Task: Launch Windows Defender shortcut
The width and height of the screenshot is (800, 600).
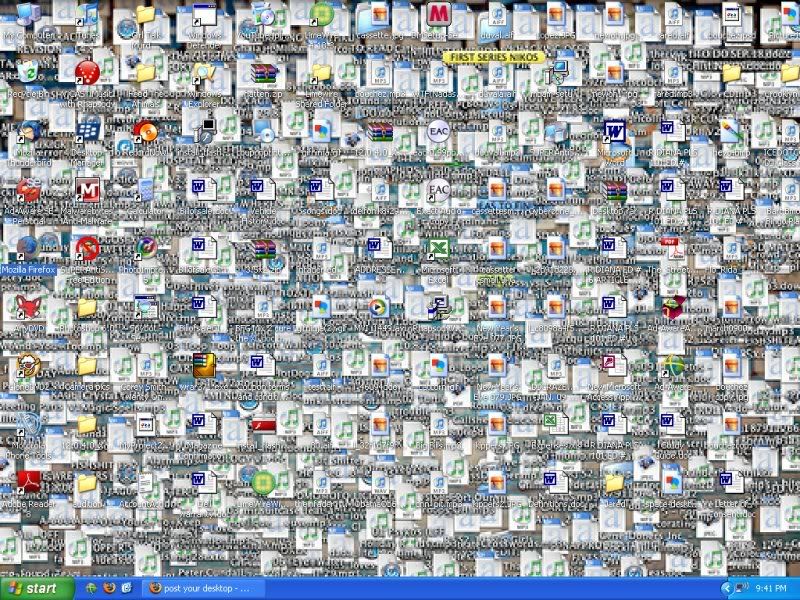Action: point(204,15)
